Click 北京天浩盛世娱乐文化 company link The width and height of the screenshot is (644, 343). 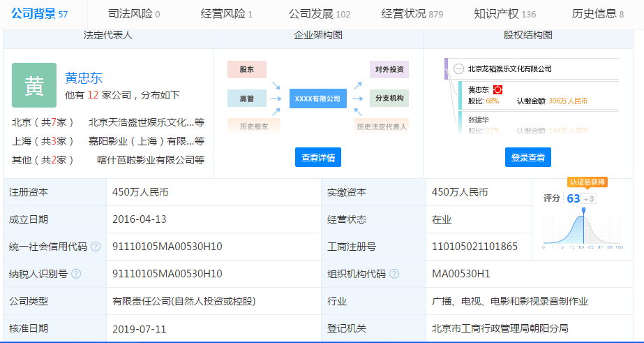pyautogui.click(x=141, y=122)
